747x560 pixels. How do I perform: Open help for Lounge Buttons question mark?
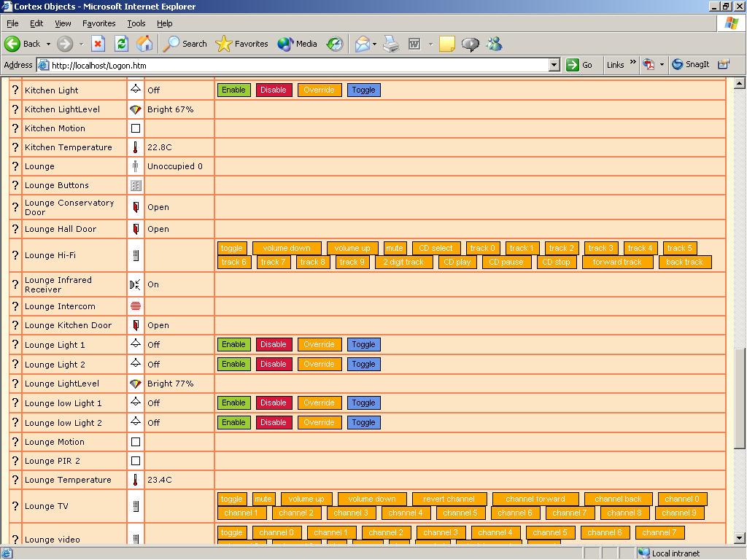(15, 185)
